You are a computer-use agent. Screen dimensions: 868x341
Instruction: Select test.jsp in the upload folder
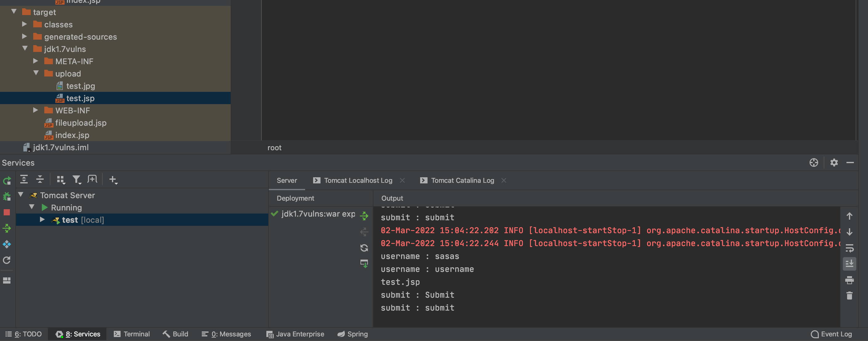tap(80, 98)
